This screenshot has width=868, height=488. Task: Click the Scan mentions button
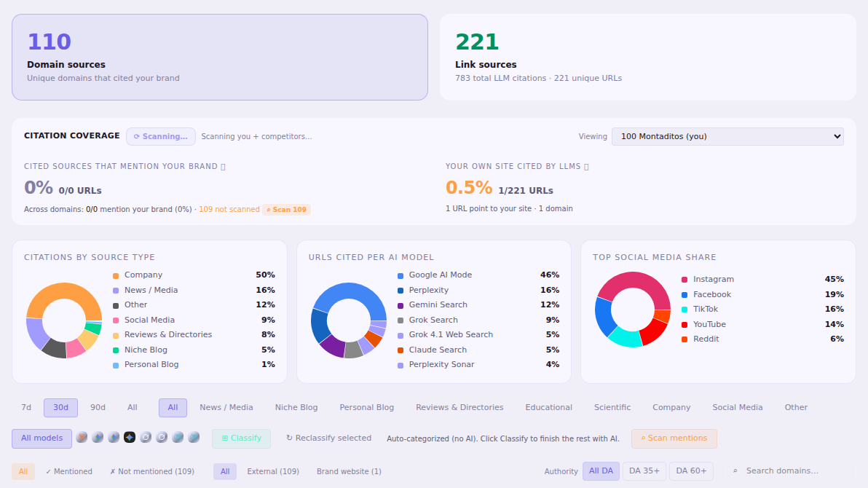point(674,438)
